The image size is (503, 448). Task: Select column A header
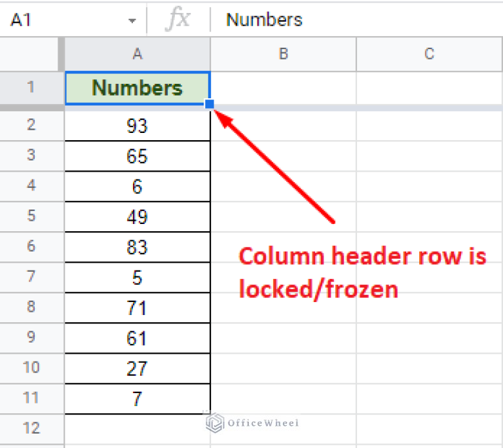coord(138,54)
